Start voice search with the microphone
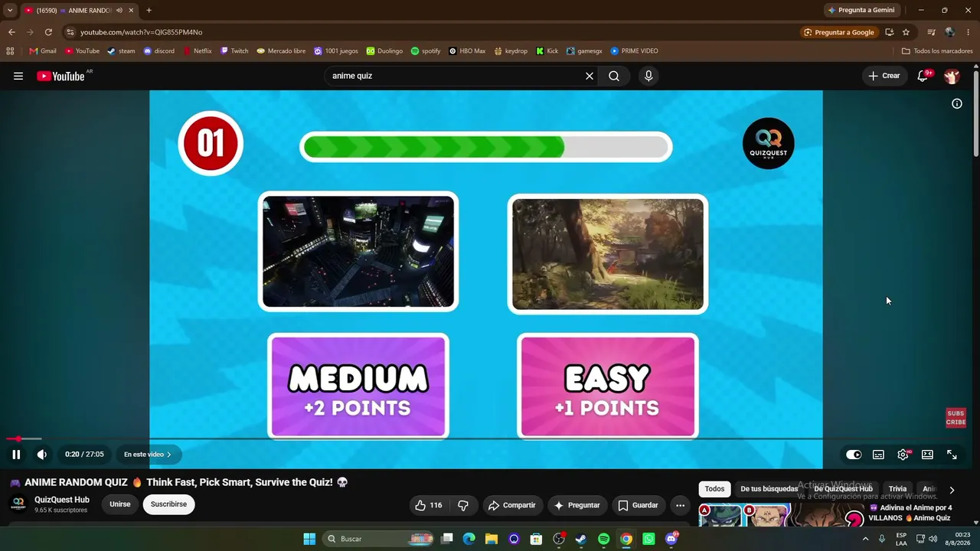Screen dimensions: 980x551 pos(648,76)
